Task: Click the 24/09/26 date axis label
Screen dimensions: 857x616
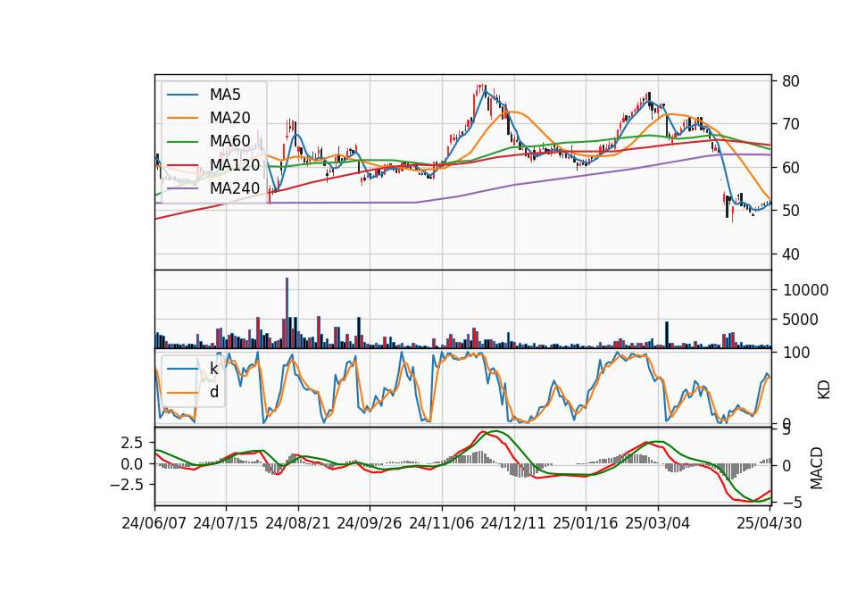Action: click(x=369, y=523)
